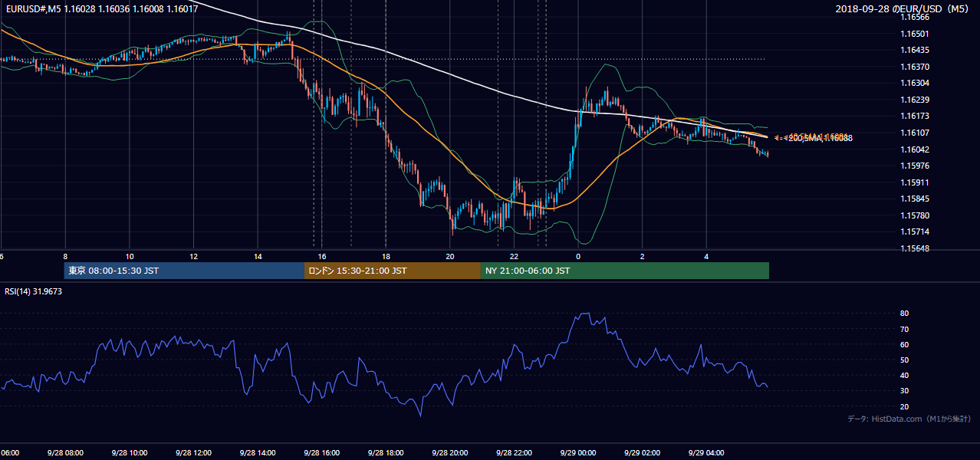Click hour tick 0 under the price chart
The height and width of the screenshot is (460, 980).
point(577,257)
